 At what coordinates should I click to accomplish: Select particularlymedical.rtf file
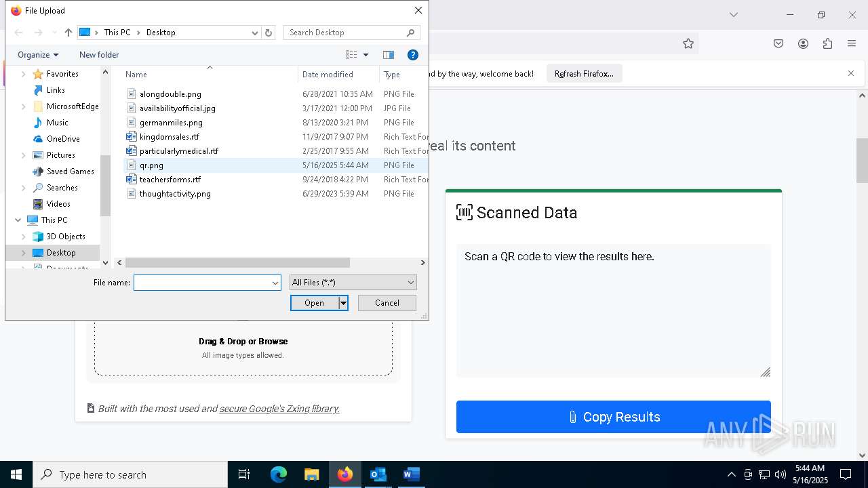[x=179, y=151]
